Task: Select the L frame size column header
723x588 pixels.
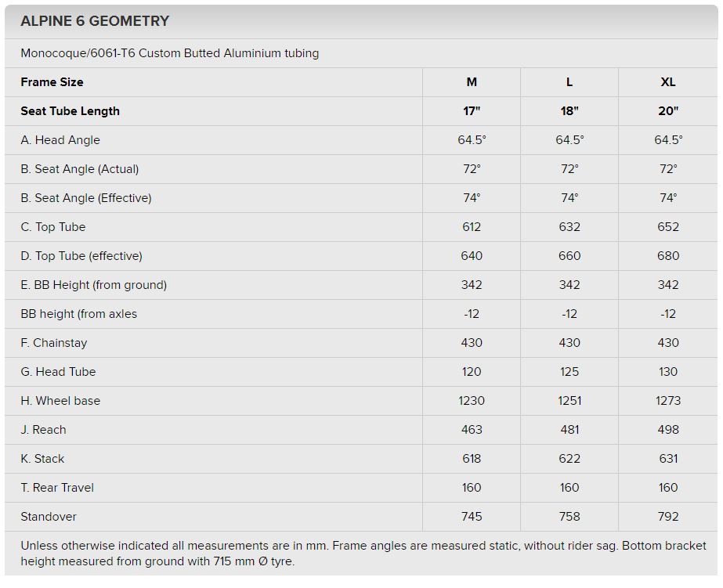Action: [569, 82]
